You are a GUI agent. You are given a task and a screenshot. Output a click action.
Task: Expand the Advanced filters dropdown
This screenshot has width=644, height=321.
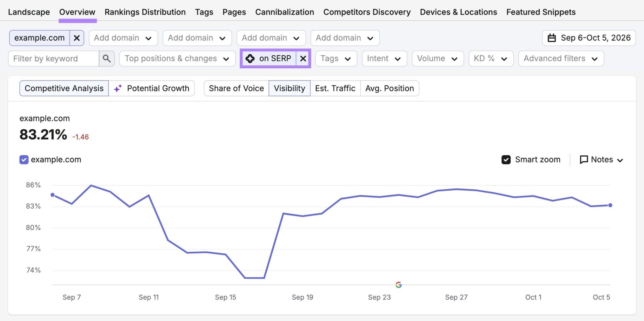561,59
